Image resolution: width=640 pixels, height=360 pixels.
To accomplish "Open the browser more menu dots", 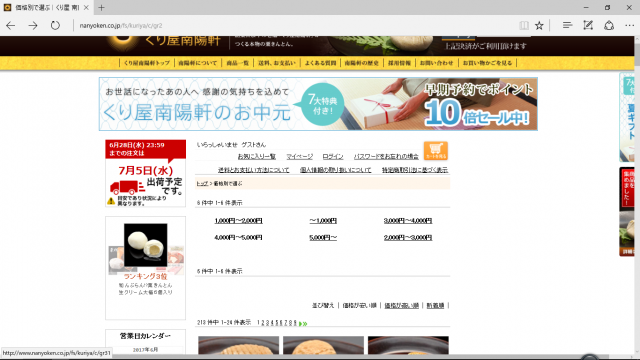I will pyautogui.click(x=629, y=25).
